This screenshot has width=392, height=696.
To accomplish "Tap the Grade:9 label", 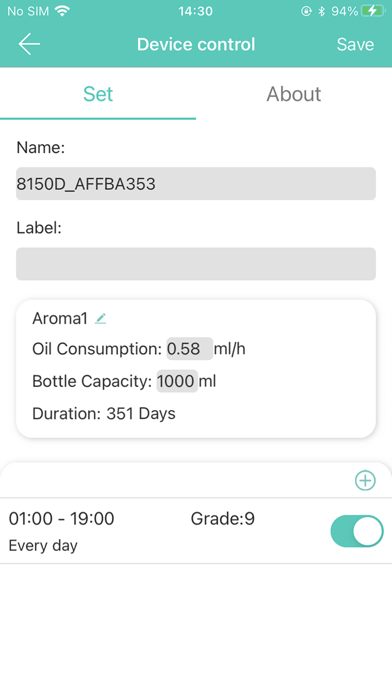I will [x=222, y=518].
